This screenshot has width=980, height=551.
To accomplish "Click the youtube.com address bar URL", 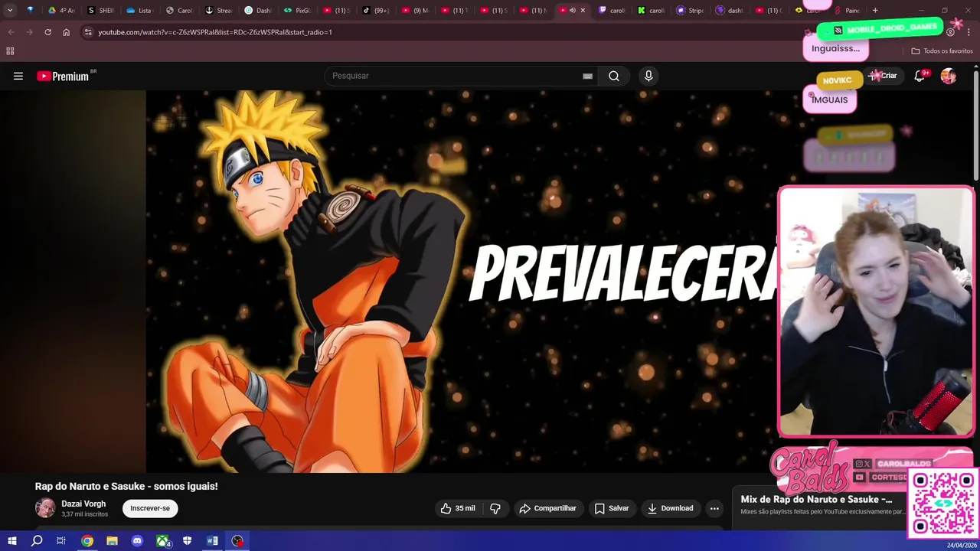I will pyautogui.click(x=214, y=32).
